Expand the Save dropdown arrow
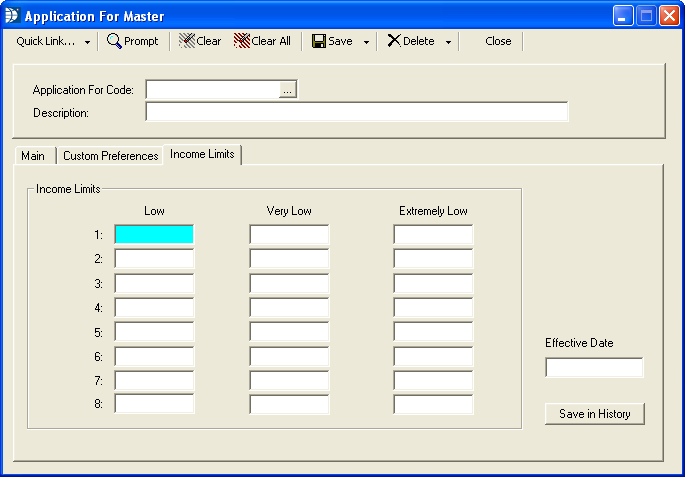The height and width of the screenshot is (477, 685). [x=366, y=42]
